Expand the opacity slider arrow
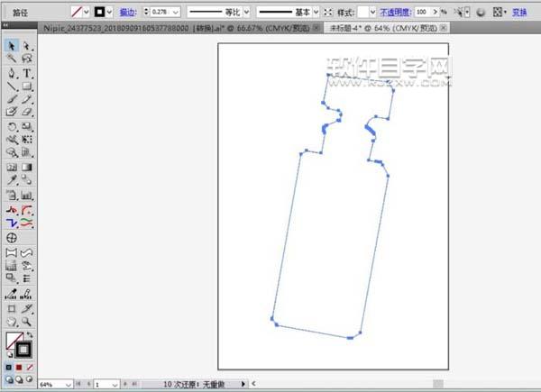Screen dimensions: 541x392 [436, 12]
